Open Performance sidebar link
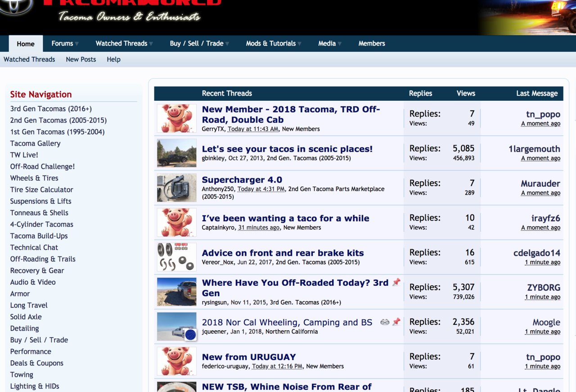 (x=31, y=351)
